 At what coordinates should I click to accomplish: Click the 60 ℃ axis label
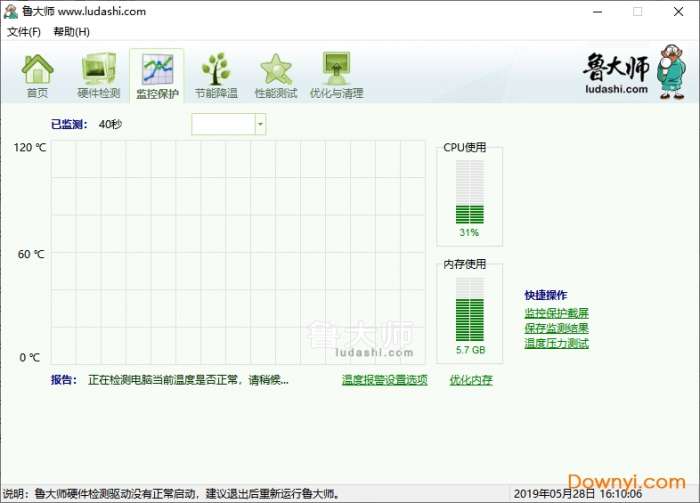(x=31, y=254)
